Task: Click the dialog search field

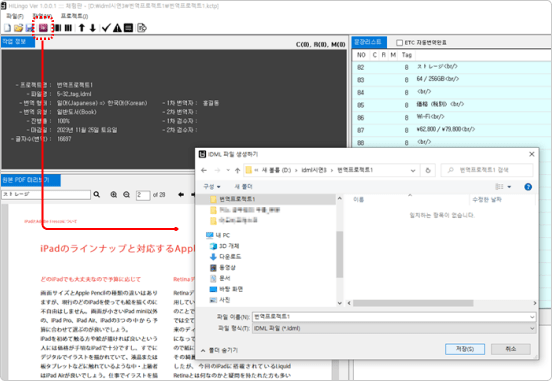Action: [487, 170]
